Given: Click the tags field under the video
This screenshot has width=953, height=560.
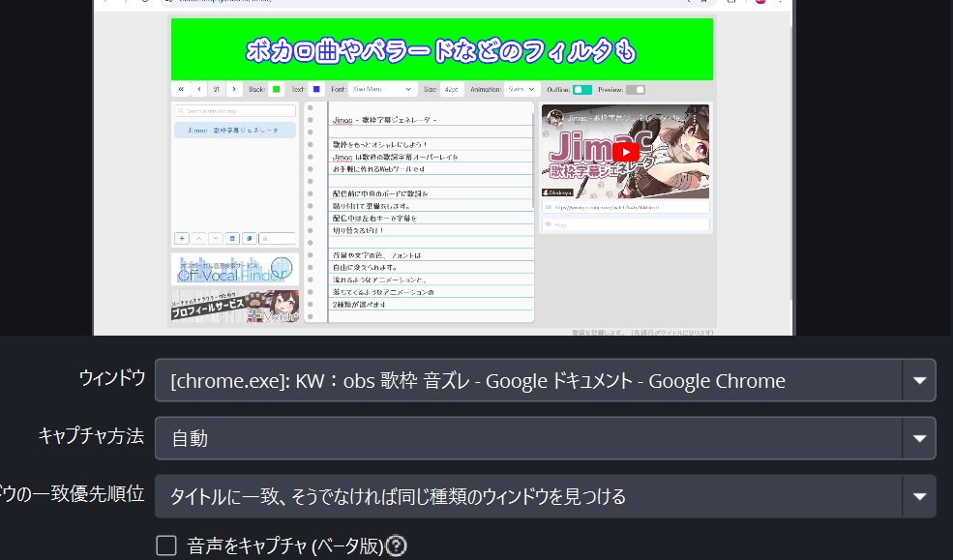Looking at the screenshot, I should coord(625,224).
